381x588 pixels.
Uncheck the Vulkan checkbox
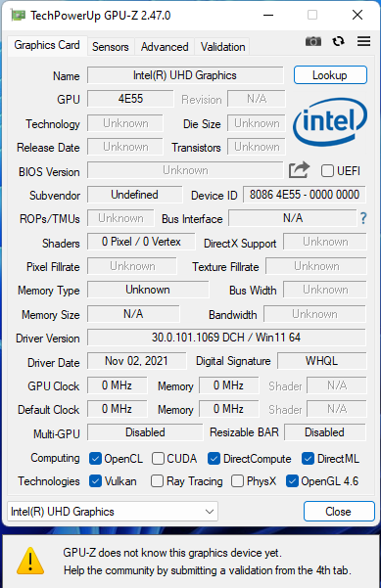95,481
